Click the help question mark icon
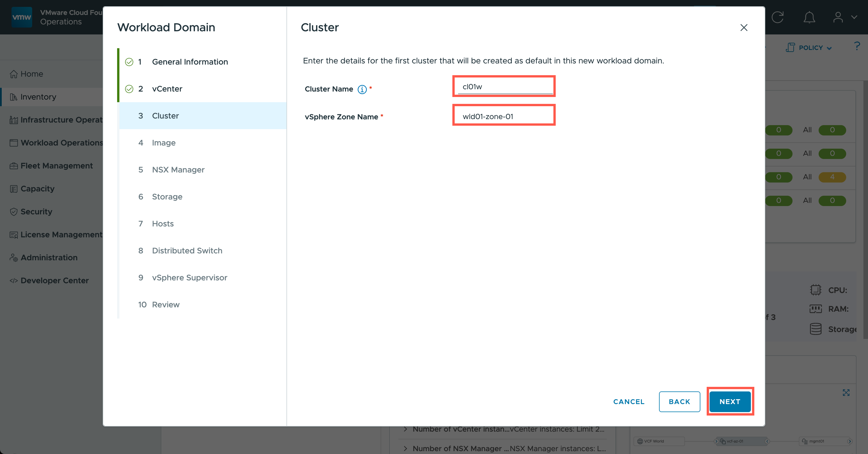868x454 pixels. click(857, 46)
